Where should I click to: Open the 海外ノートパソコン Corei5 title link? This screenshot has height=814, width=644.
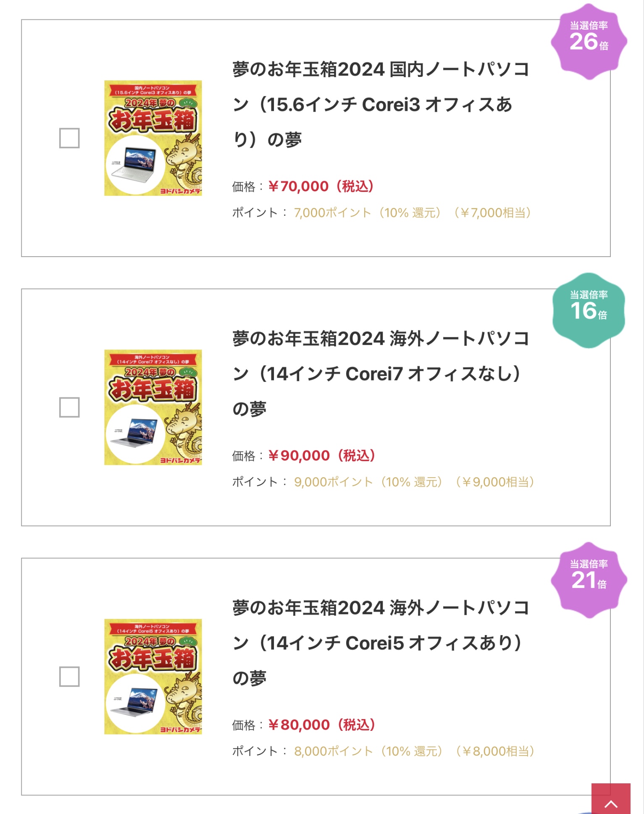pyautogui.click(x=380, y=643)
